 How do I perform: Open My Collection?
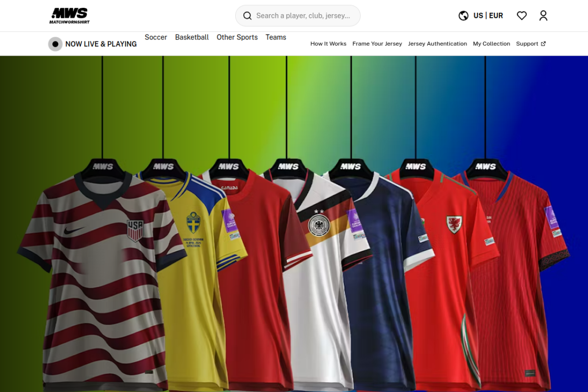491,44
